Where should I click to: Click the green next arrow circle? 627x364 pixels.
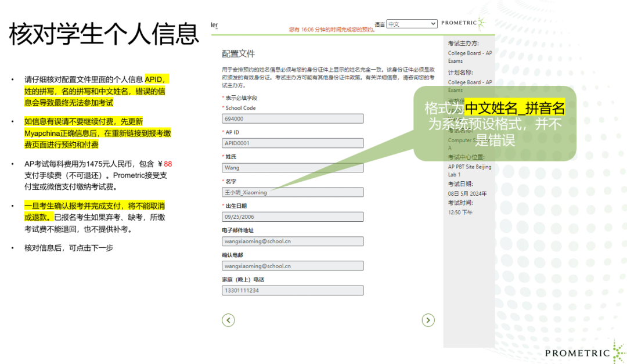(428, 320)
